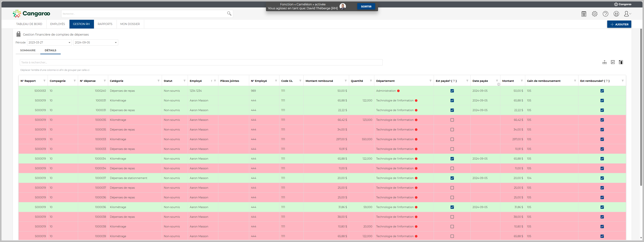The width and height of the screenshot is (644, 242).
Task: Expand the user profile menu
Action: pos(628,14)
